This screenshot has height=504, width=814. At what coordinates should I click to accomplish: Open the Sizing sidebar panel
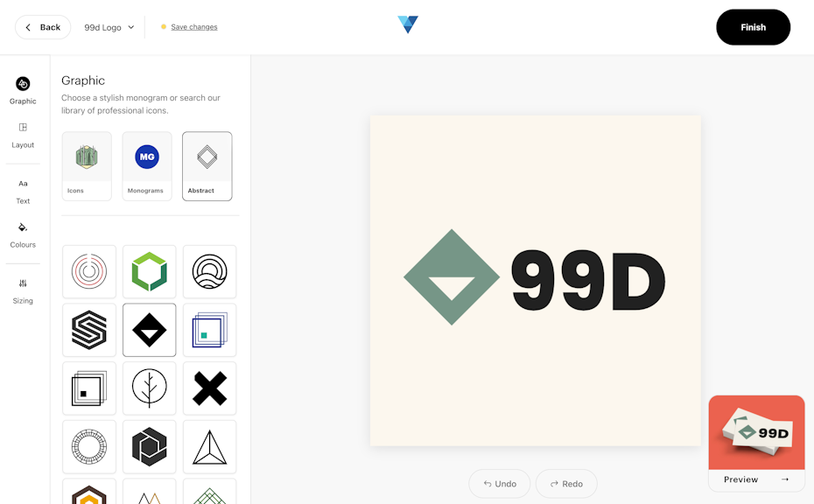coord(23,290)
